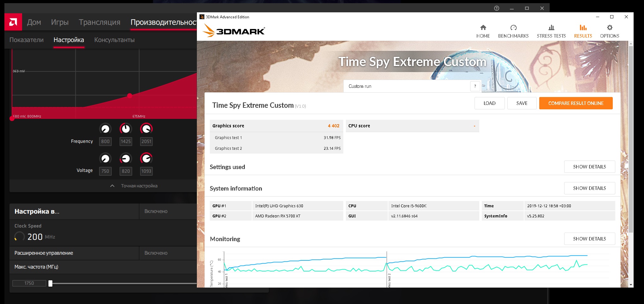Click the 3DMark scrollbar down arrow
Viewport: 644px width, 304px height.
[x=631, y=285]
